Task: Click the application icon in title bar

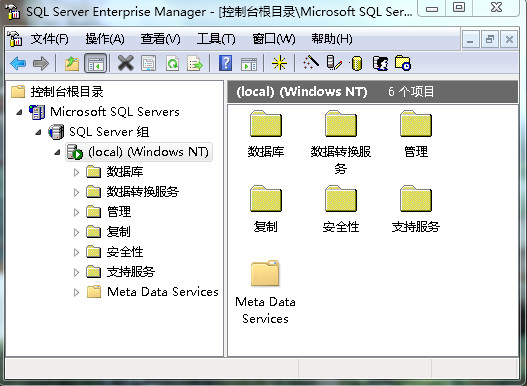Action: point(13,11)
